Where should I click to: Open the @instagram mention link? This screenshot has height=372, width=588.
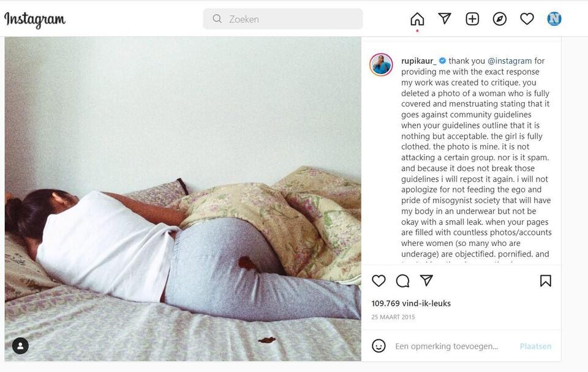[509, 61]
